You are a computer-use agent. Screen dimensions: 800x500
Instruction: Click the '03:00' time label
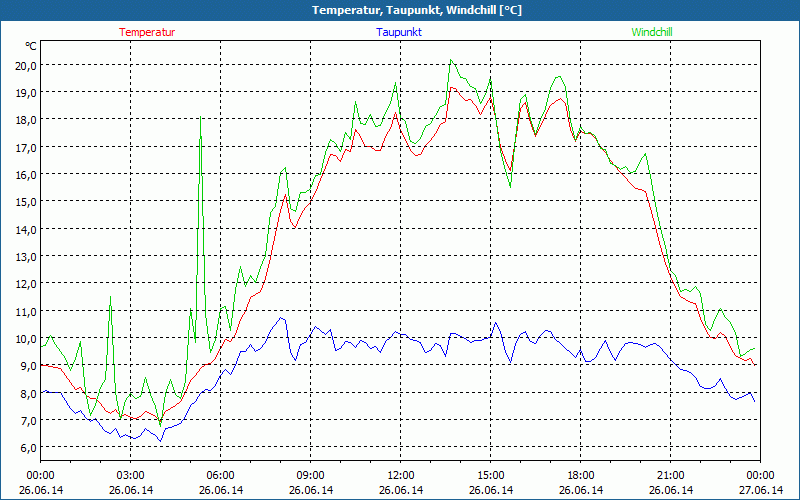pos(131,476)
